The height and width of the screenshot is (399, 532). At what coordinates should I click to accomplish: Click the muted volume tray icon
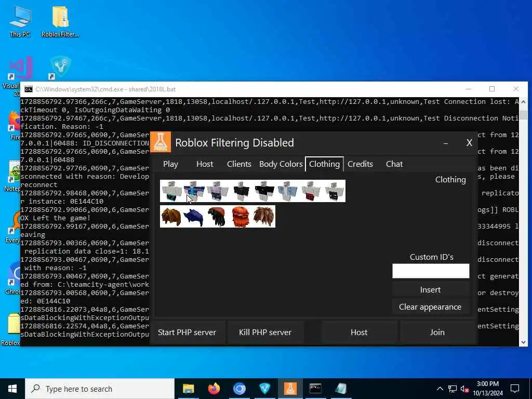[x=464, y=389]
